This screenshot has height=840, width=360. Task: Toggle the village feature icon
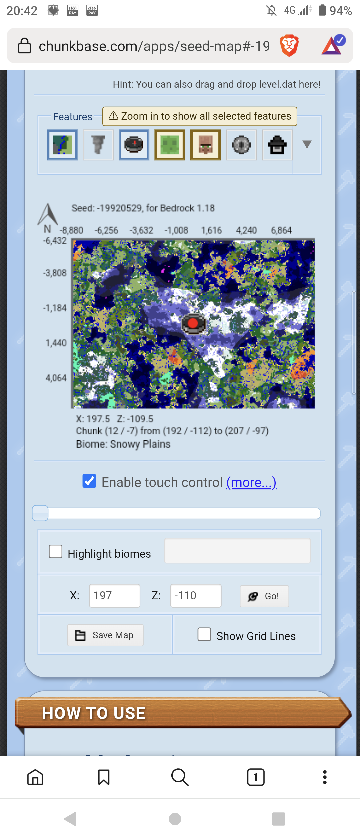pos(206,144)
